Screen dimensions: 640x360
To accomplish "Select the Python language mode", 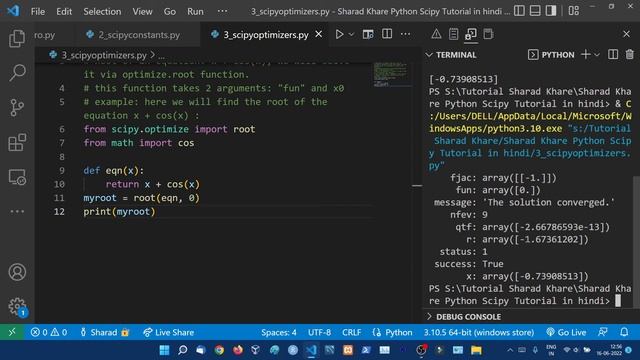I will (x=392, y=332).
